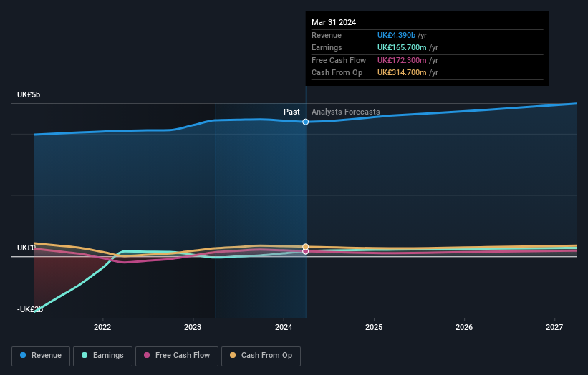Click the 2025 x-axis label
Viewport: 588px width, 375px height.
[x=374, y=327]
